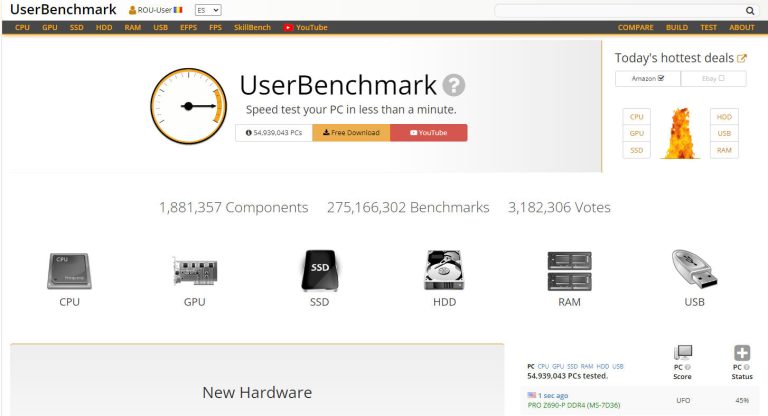The width and height of the screenshot is (768, 416).
Task: Click the 54,939,043 PCs button
Action: click(274, 133)
